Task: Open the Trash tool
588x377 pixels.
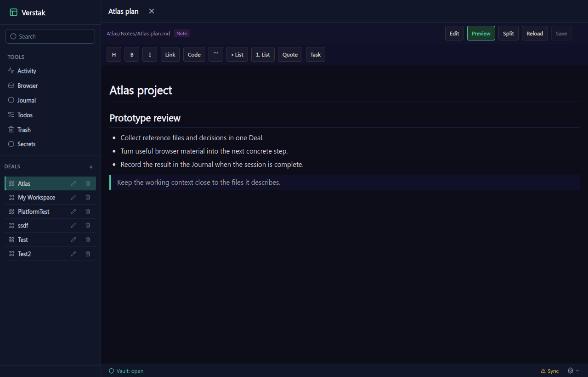Action: [x=50, y=130]
